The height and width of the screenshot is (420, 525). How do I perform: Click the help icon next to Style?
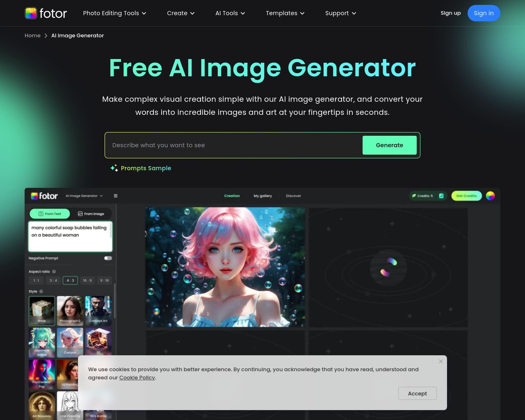(41, 291)
